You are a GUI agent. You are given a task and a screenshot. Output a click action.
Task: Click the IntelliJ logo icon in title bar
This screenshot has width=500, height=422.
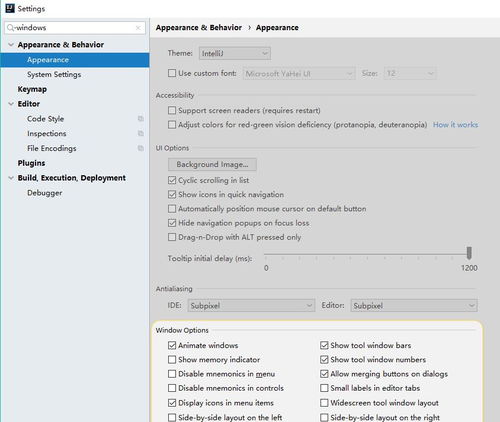pos(10,8)
